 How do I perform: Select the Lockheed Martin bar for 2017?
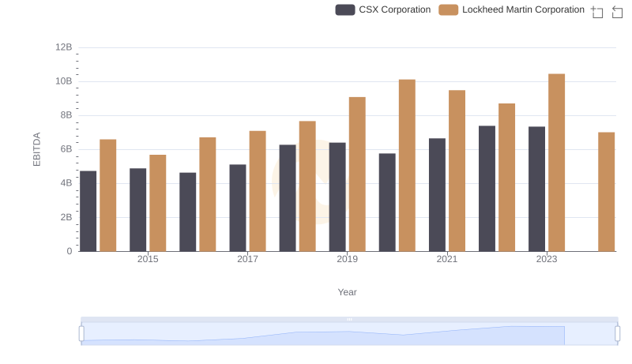[258, 191]
